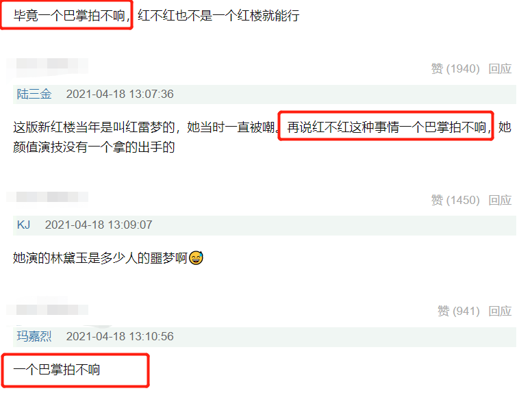Like the comment with 941 likes
This screenshot has height=393, width=532.
point(458,311)
